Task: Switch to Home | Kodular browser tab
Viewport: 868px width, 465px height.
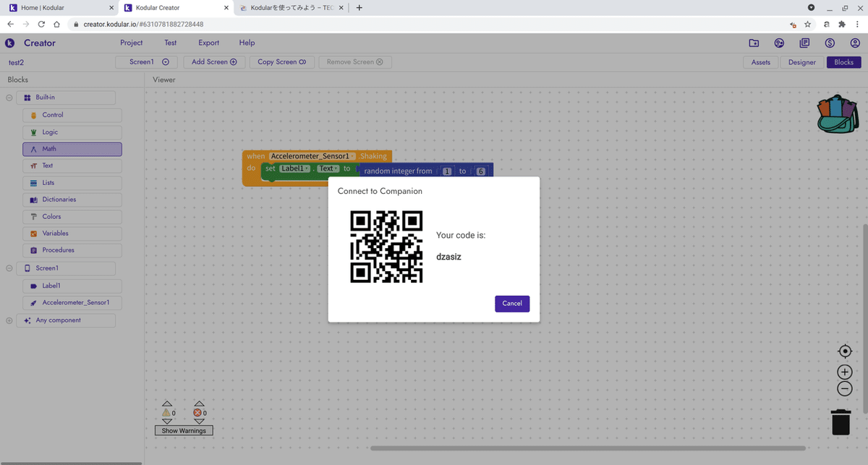Action: [x=59, y=8]
